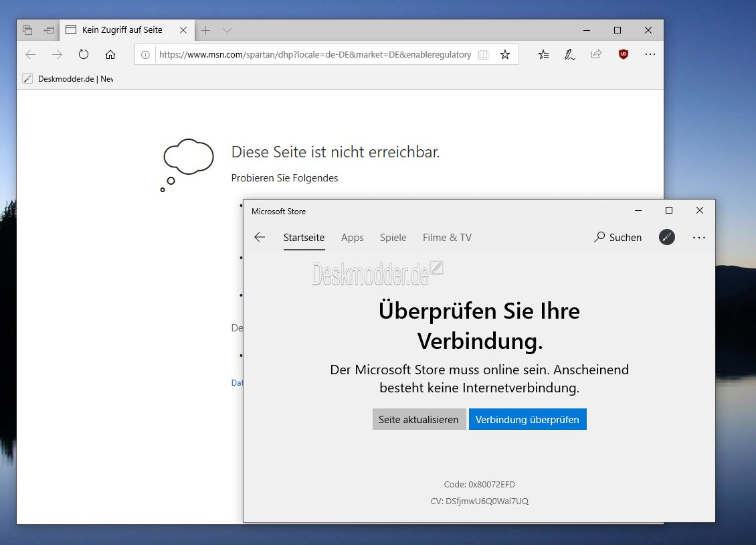Maximize the Edge browser window
The height and width of the screenshot is (545, 756).
point(617,30)
